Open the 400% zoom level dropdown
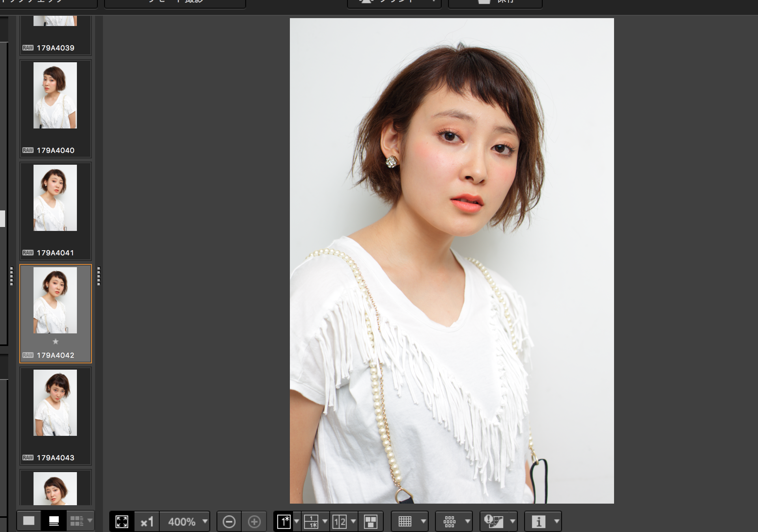The image size is (758, 532). pyautogui.click(x=185, y=522)
